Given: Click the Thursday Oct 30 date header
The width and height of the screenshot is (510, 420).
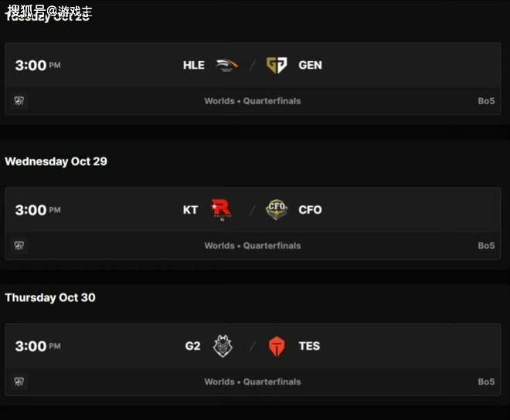Looking at the screenshot, I should [50, 297].
